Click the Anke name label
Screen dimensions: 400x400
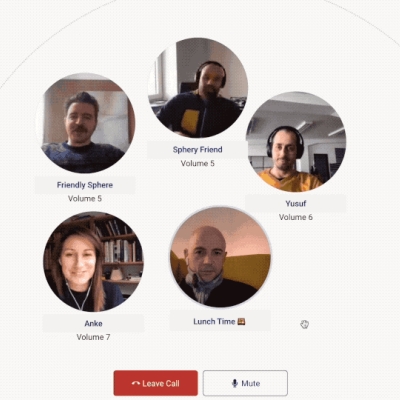tap(93, 323)
